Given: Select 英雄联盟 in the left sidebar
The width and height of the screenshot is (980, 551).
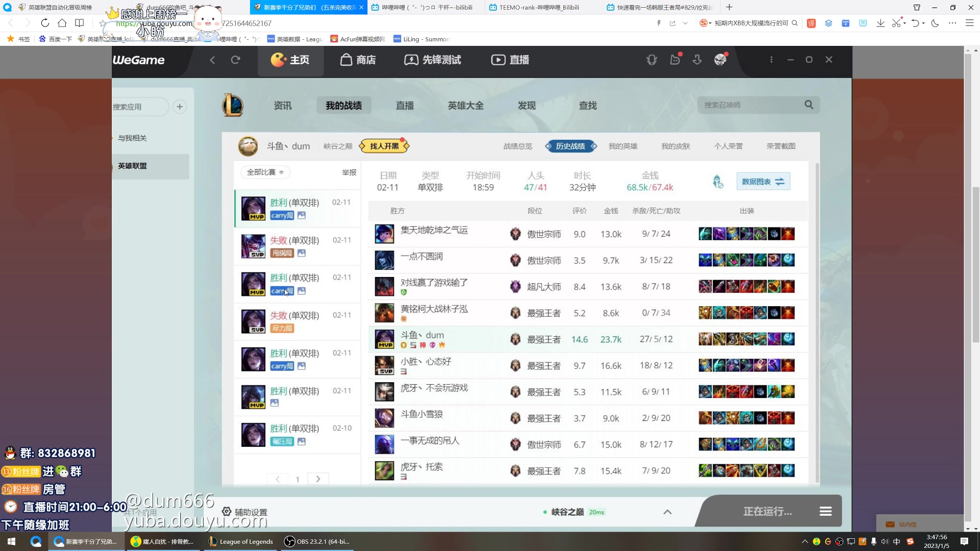Looking at the screenshot, I should coord(151,166).
